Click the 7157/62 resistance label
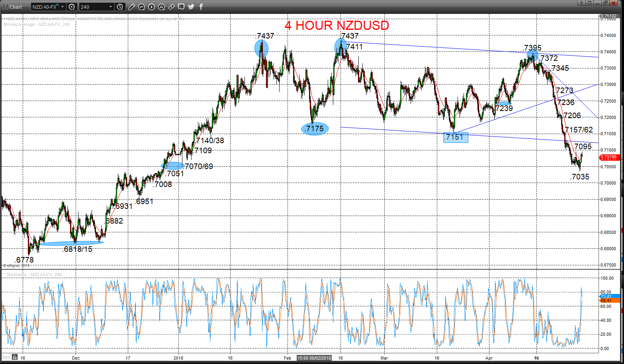Viewport: 624px width, 364px height. tap(579, 130)
